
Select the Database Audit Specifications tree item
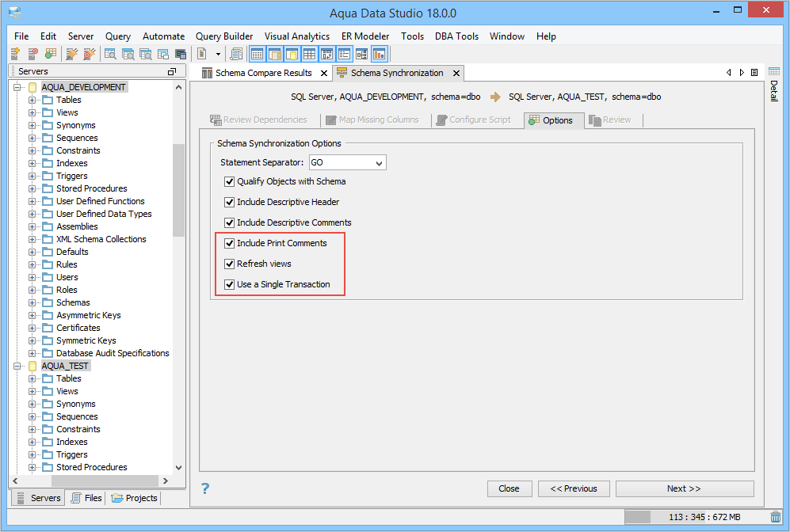pos(113,353)
